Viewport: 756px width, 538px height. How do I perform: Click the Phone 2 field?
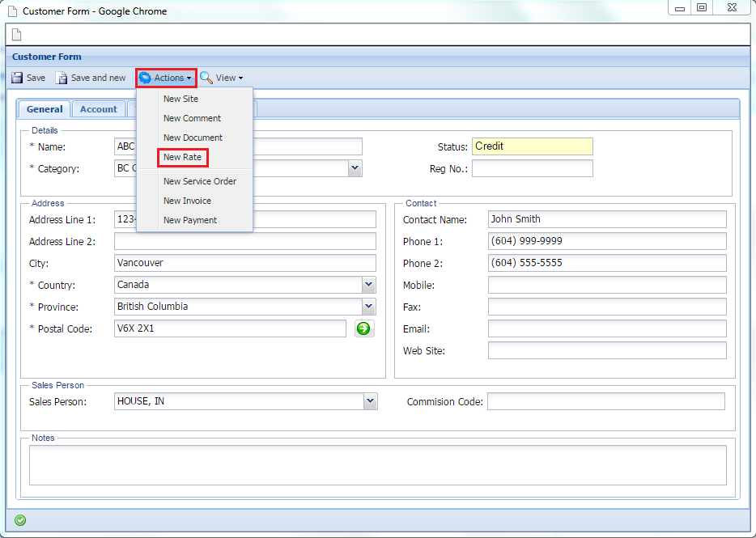click(x=607, y=263)
